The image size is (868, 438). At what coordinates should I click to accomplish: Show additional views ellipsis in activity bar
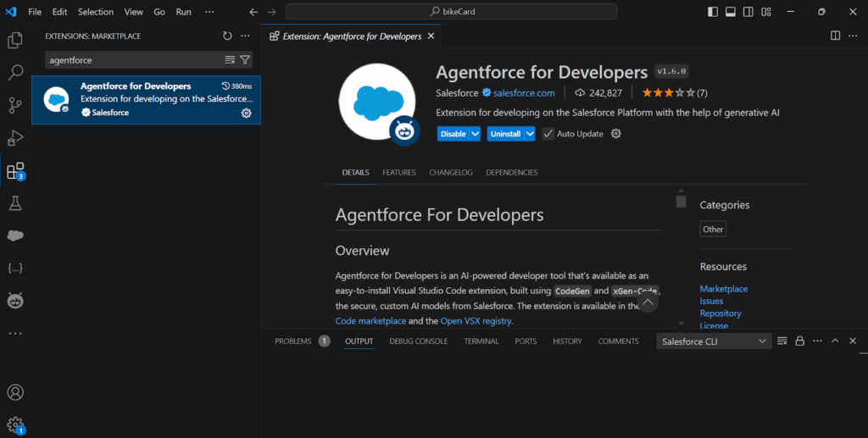click(15, 334)
